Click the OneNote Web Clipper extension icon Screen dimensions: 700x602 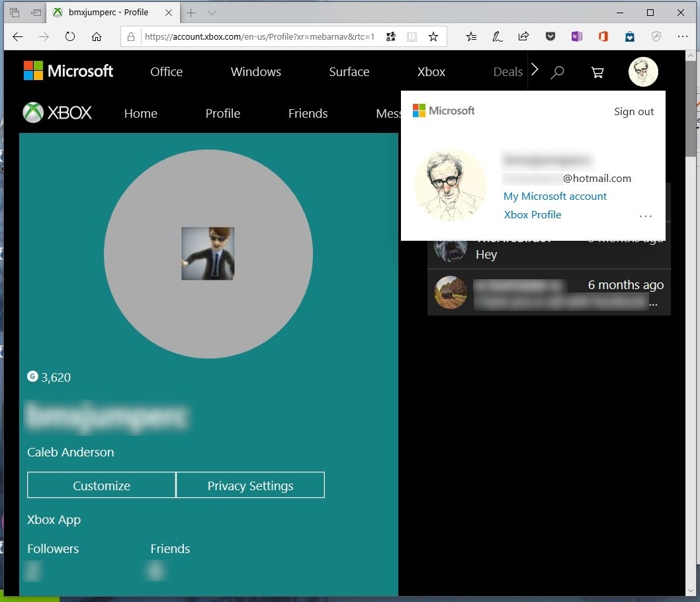[576, 36]
